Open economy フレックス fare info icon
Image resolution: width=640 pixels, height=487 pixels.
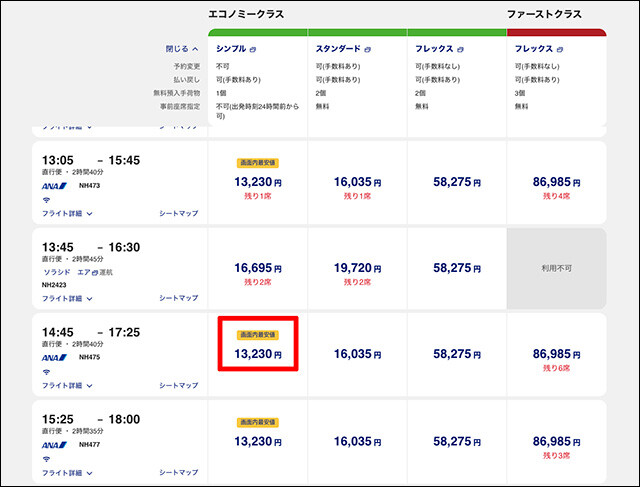pyautogui.click(x=460, y=49)
